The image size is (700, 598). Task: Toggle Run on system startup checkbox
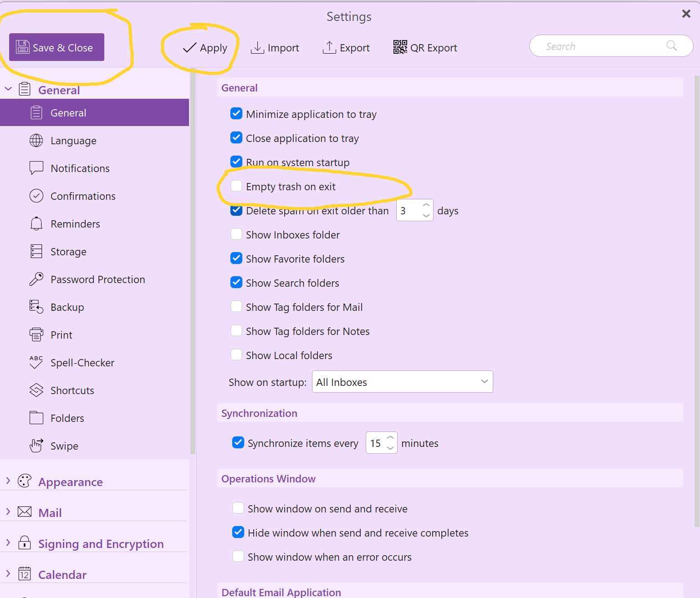pyautogui.click(x=236, y=162)
